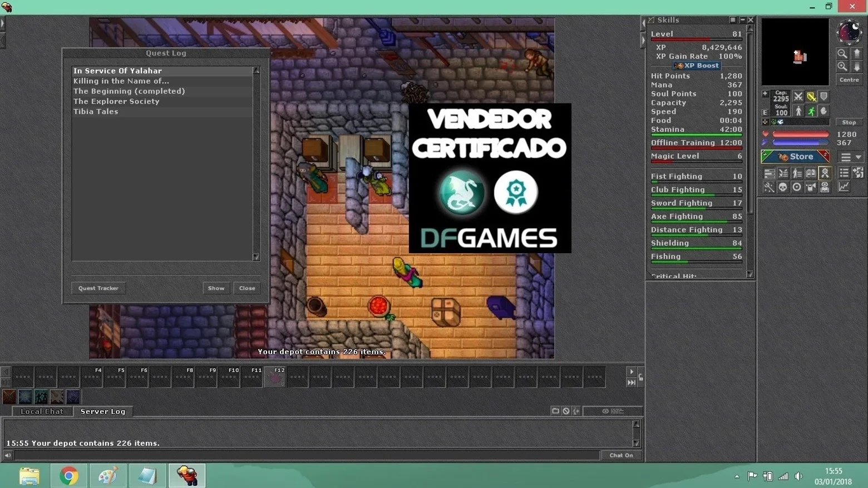The width and height of the screenshot is (868, 488).
Task: Open Paint from taskbar
Action: 108,476
